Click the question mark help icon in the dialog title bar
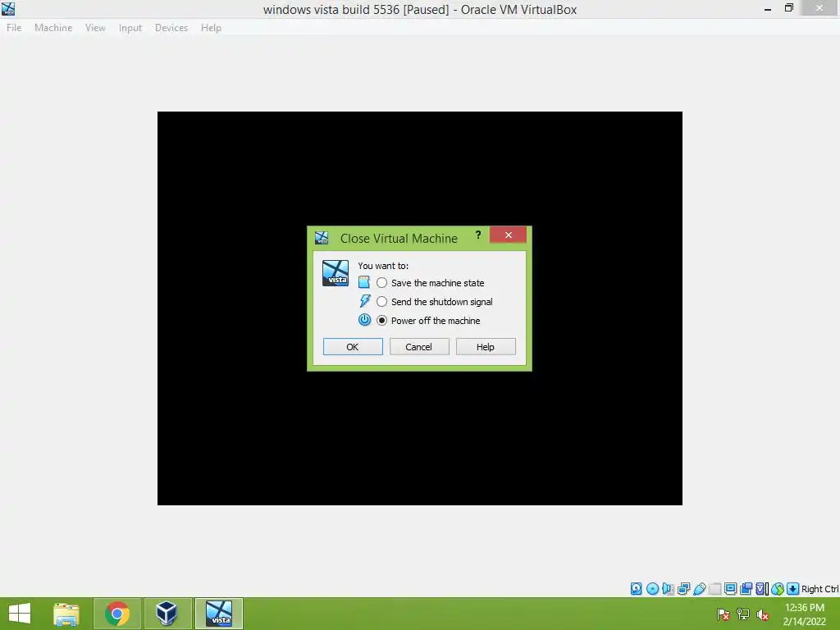This screenshot has height=630, width=840. coord(478,235)
